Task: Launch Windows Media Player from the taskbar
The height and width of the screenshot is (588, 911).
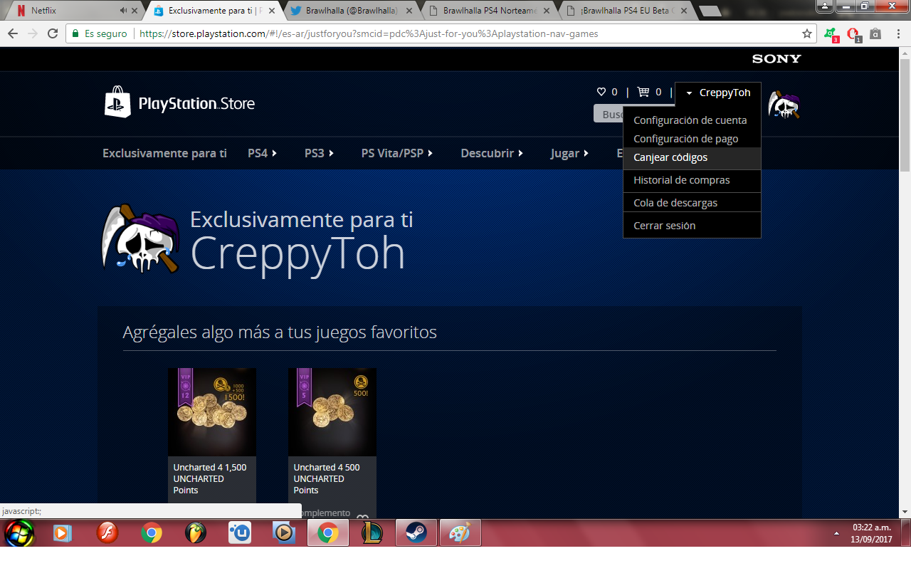Action: (x=63, y=532)
